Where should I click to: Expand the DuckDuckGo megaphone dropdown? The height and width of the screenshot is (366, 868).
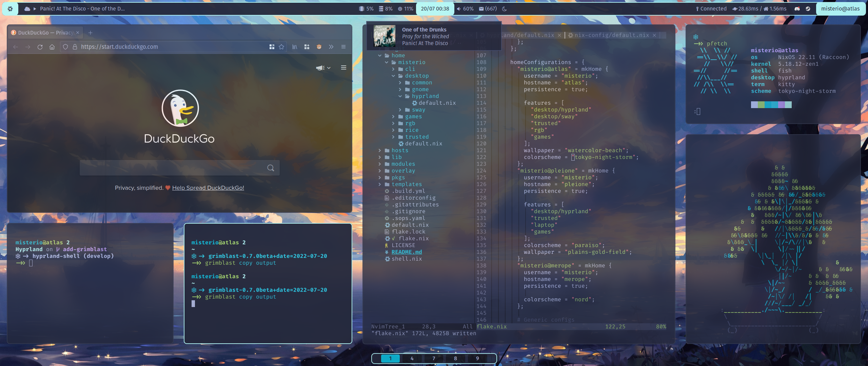323,68
